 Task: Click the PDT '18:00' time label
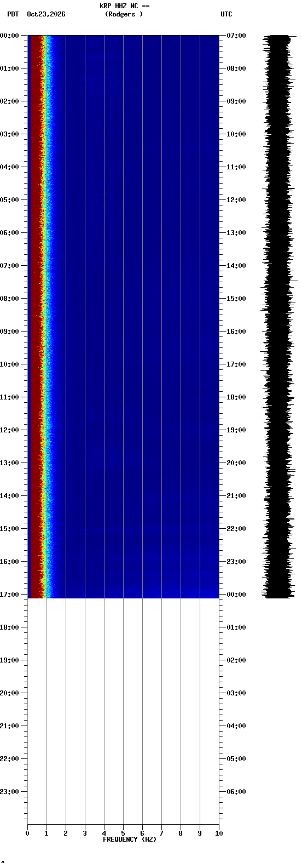pos(9,627)
